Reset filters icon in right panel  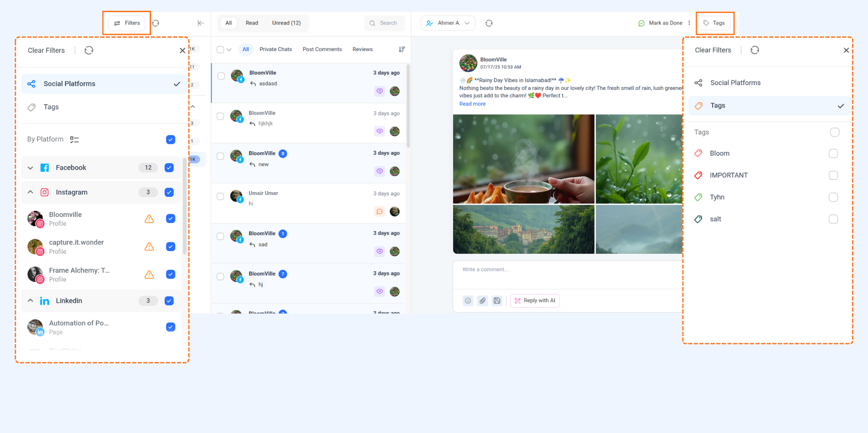(755, 50)
